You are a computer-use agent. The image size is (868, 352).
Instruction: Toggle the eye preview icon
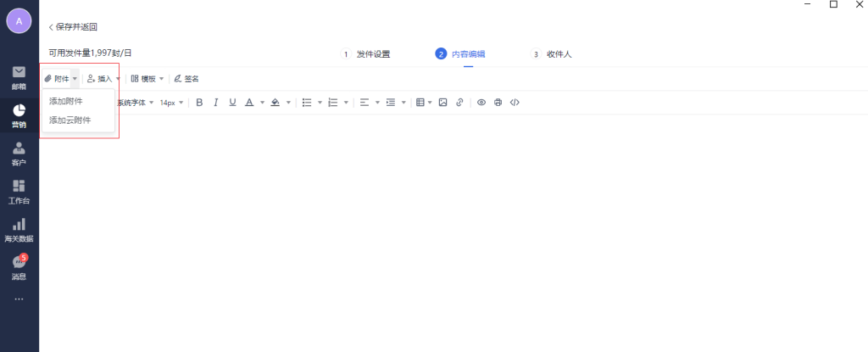tap(481, 103)
